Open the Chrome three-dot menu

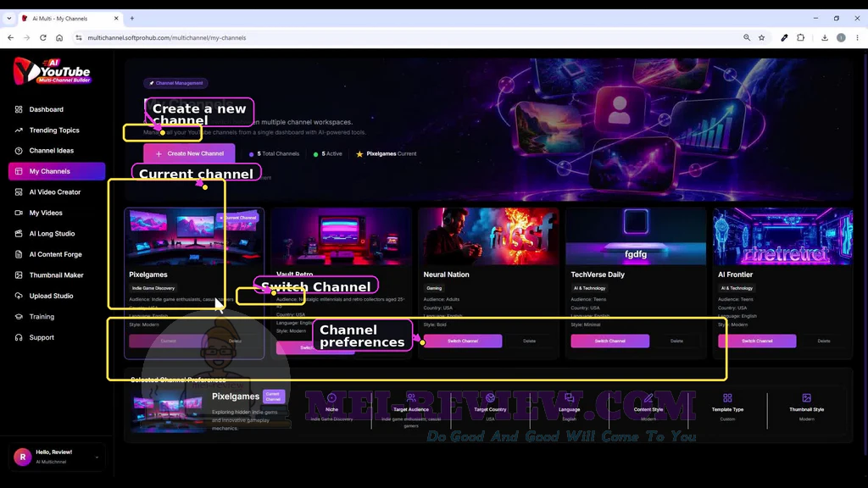click(858, 37)
